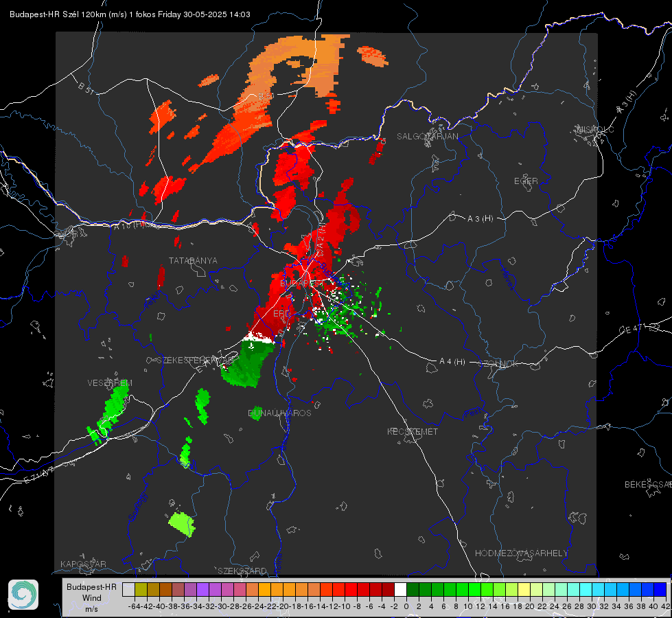This screenshot has width=672, height=618.
Task: Choose the dark blue swatch between 40 and 42
Action: tap(660, 589)
